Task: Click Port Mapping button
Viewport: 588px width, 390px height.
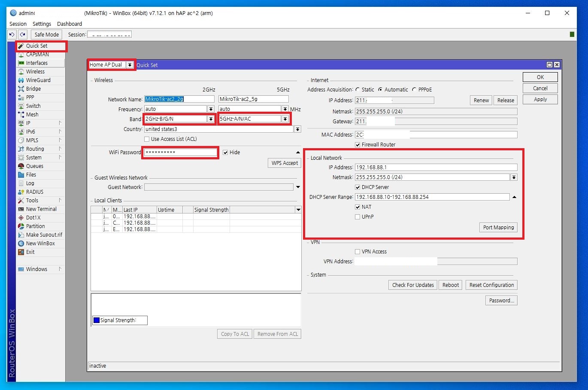Action: tap(498, 228)
